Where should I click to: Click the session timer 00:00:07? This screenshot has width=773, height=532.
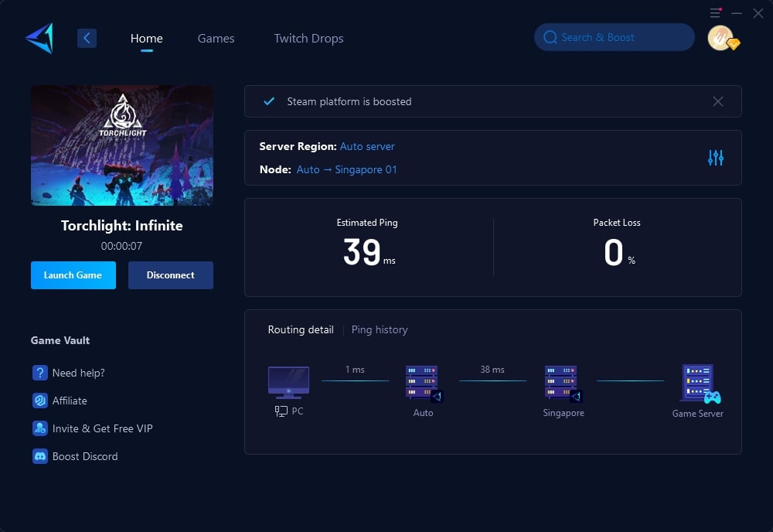[x=122, y=246]
